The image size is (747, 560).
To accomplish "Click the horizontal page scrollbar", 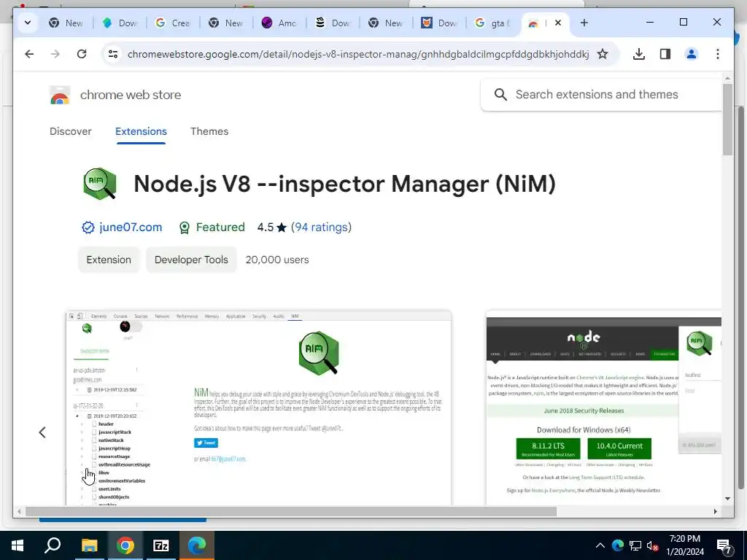I will (x=290, y=511).
